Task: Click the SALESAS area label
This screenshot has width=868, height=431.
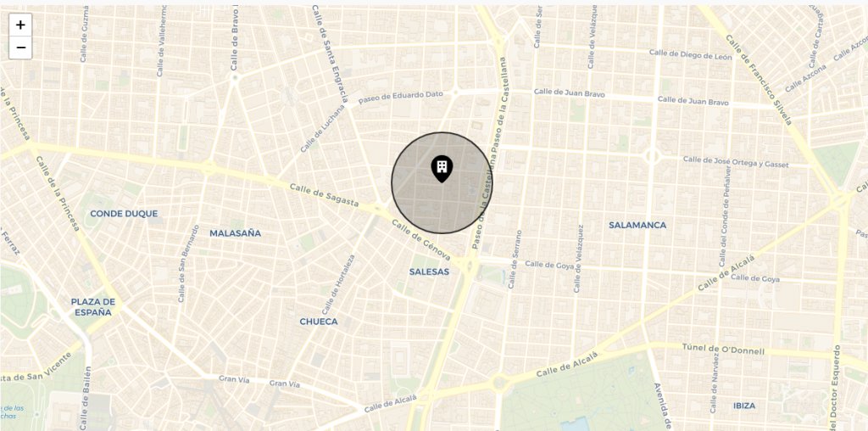Action: tap(429, 271)
